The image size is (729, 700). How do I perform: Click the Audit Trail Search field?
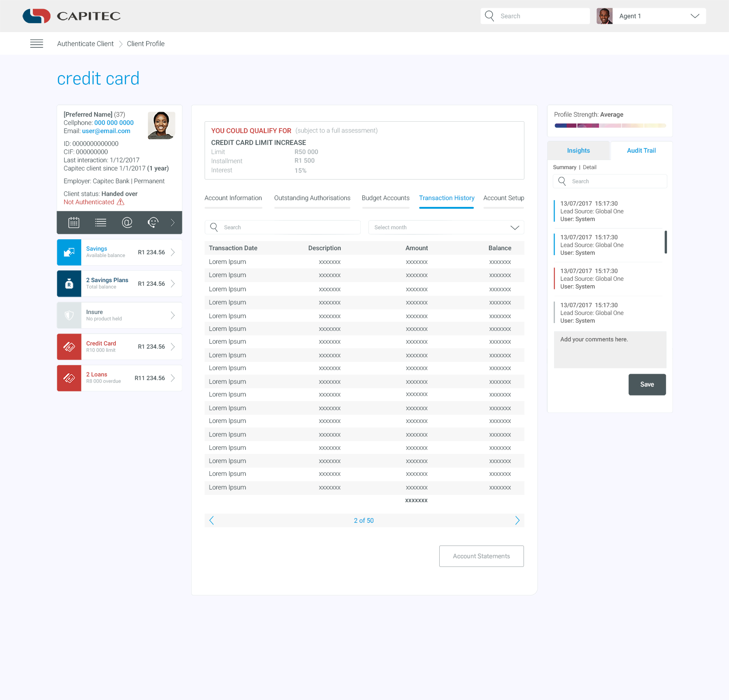tap(610, 181)
